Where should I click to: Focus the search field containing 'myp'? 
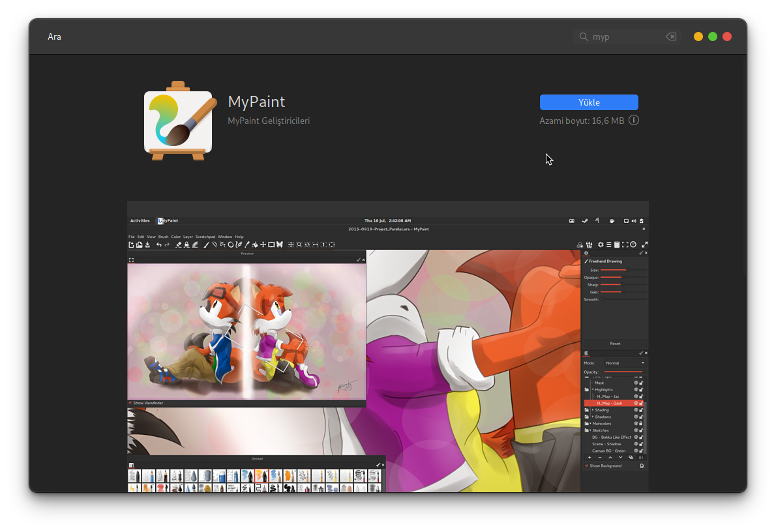(627, 37)
